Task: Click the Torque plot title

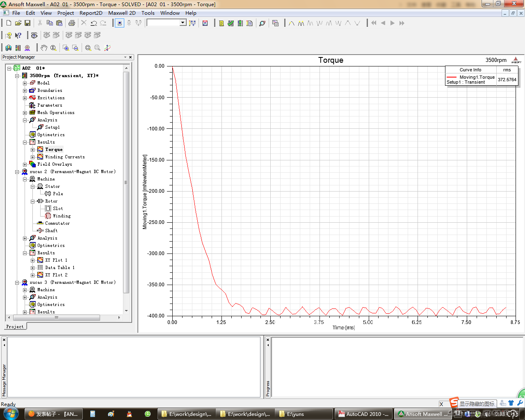Action: (x=331, y=60)
